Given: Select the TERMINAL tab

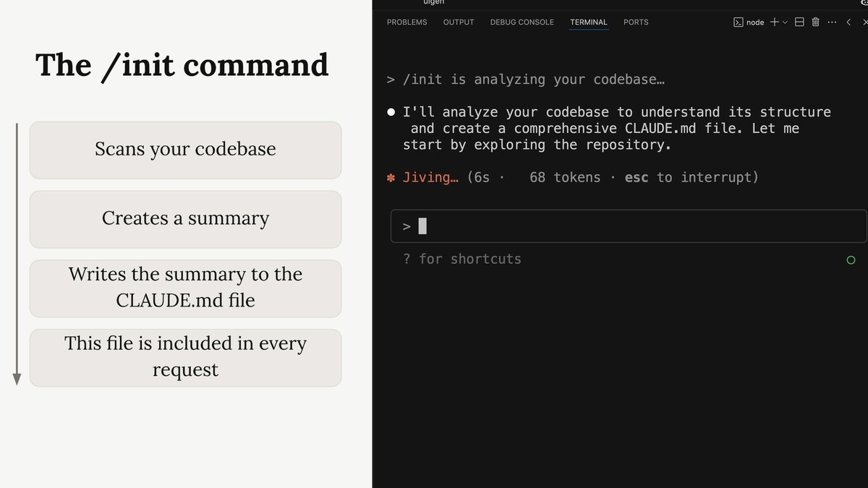Looking at the screenshot, I should [x=589, y=22].
